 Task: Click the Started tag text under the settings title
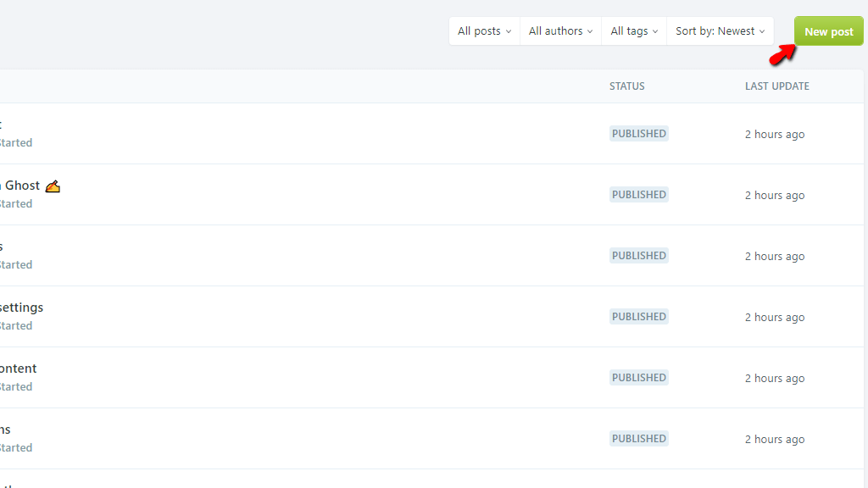[x=16, y=326]
